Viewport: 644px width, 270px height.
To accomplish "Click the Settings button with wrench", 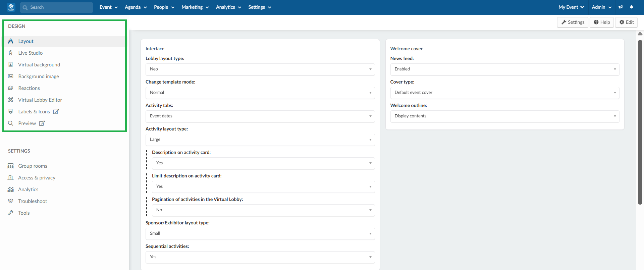I will (573, 22).
